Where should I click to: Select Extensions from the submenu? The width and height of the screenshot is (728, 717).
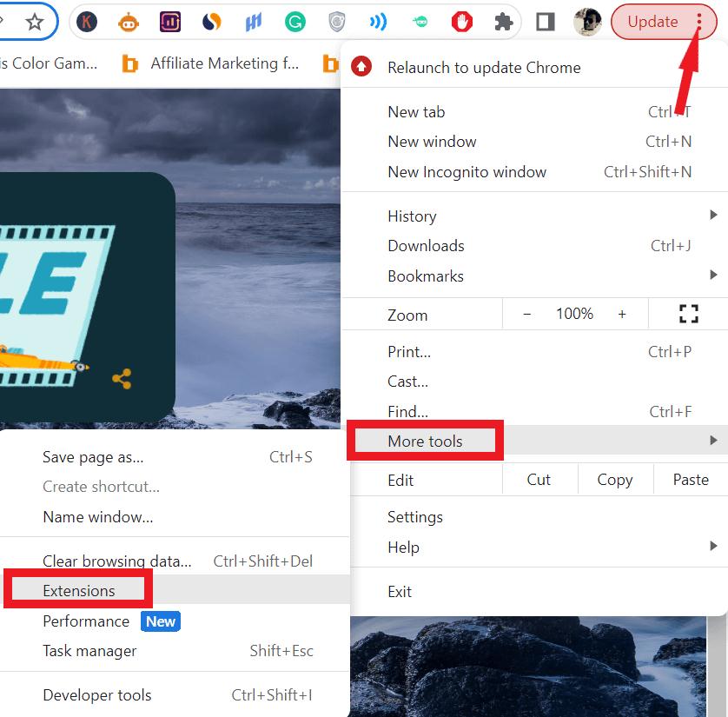[x=79, y=591]
